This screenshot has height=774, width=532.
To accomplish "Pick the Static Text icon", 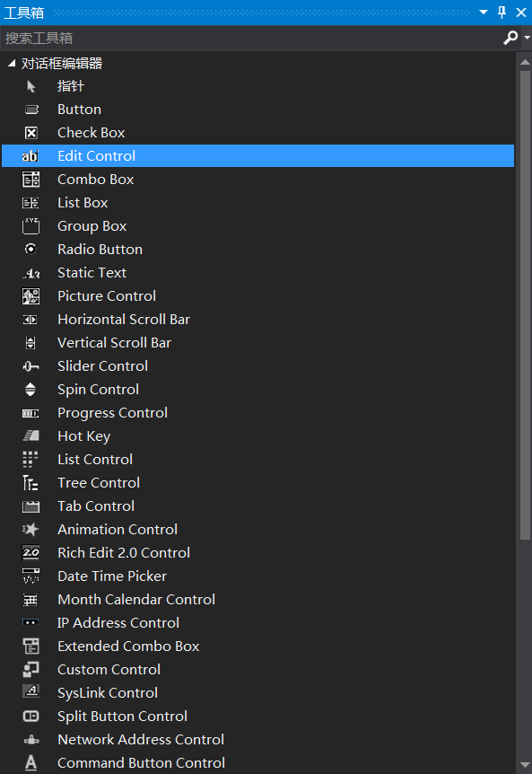I will 31,273.
